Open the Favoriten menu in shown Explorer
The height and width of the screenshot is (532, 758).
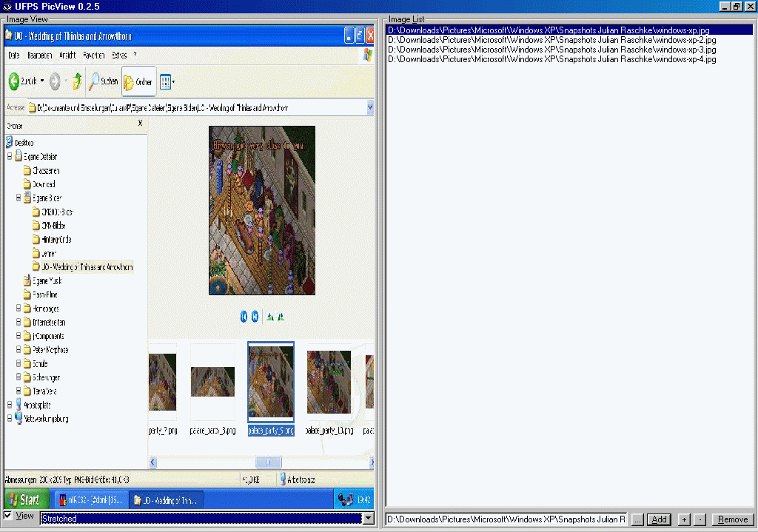(94, 55)
